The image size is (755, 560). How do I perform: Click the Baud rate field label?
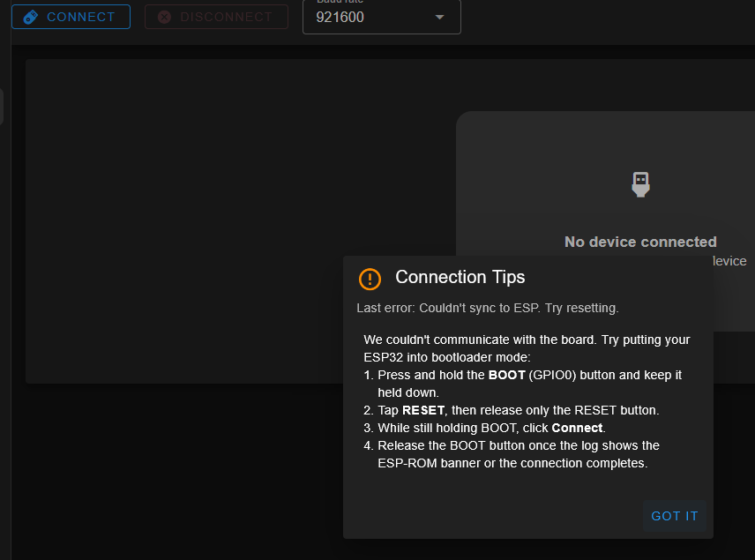[340, 2]
